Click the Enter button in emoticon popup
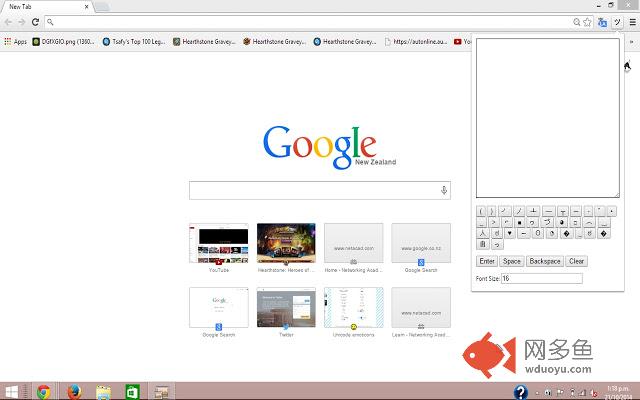640x400 pixels. pyautogui.click(x=487, y=261)
